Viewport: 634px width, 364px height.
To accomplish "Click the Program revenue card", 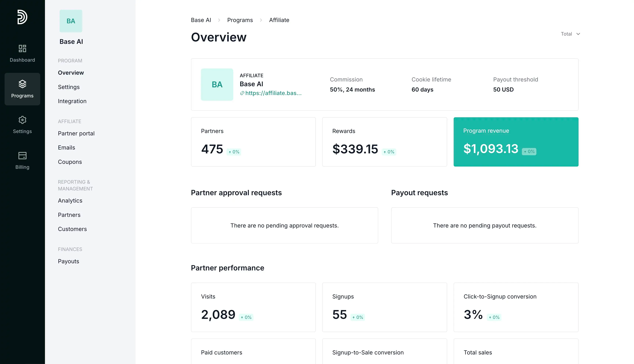I will [x=515, y=142].
